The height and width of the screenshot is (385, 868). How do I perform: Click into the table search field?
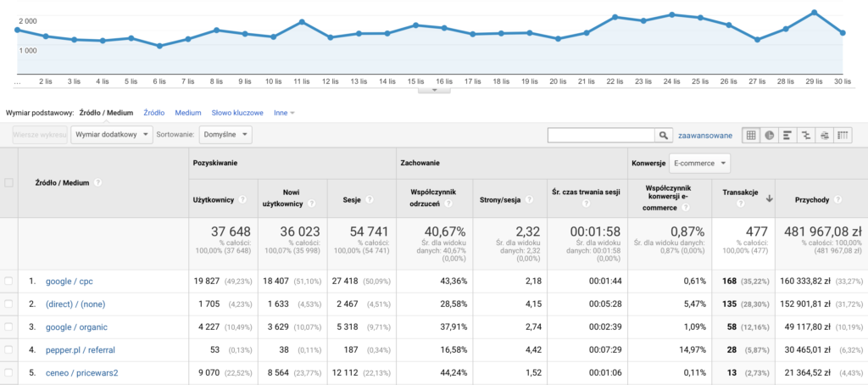coord(601,135)
